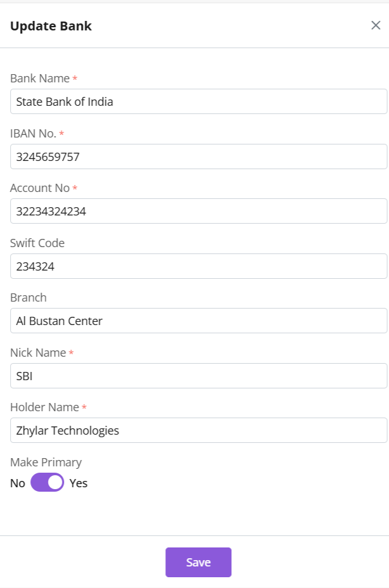Viewport: 389px width, 588px height.
Task: Select the Account No input field
Action: point(198,211)
